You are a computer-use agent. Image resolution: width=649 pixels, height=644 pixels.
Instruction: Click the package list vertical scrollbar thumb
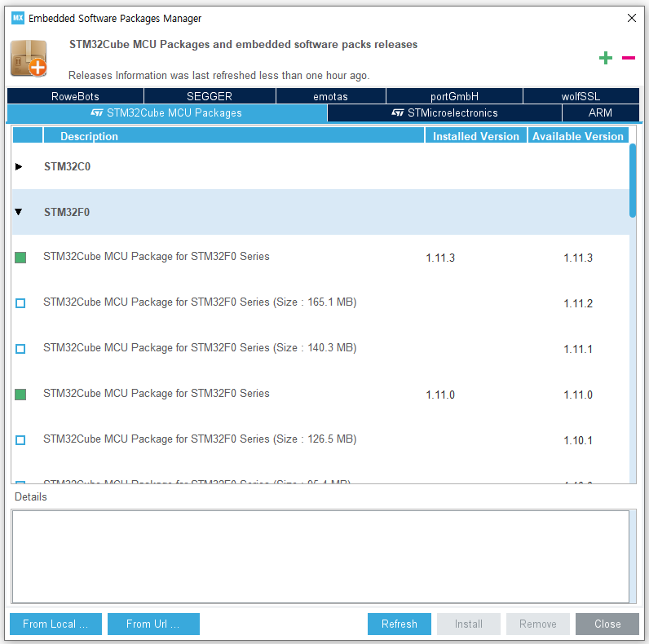click(x=633, y=180)
